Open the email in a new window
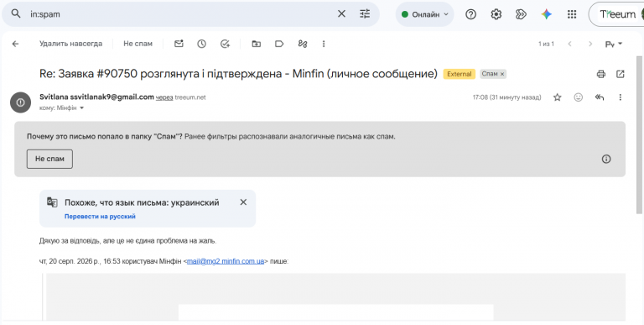 point(621,74)
